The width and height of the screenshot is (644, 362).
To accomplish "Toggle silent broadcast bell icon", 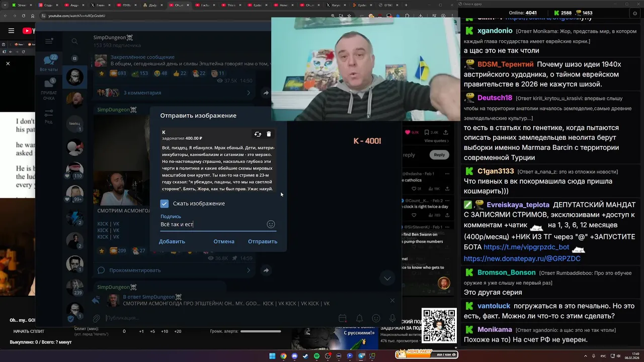I will (359, 318).
